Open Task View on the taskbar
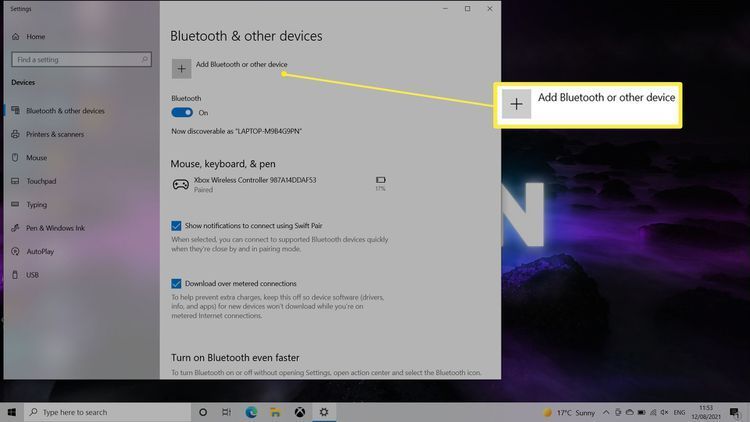Image resolution: width=750 pixels, height=422 pixels. pyautogui.click(x=227, y=412)
